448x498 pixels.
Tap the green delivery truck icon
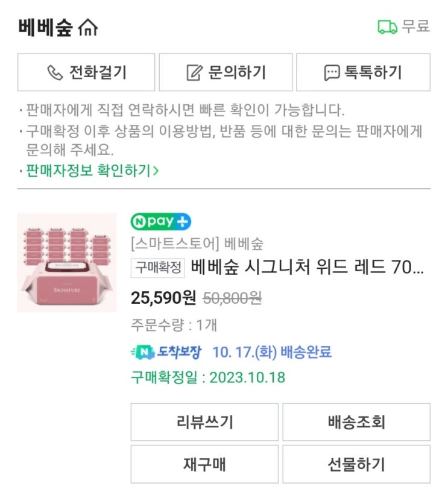387,27
